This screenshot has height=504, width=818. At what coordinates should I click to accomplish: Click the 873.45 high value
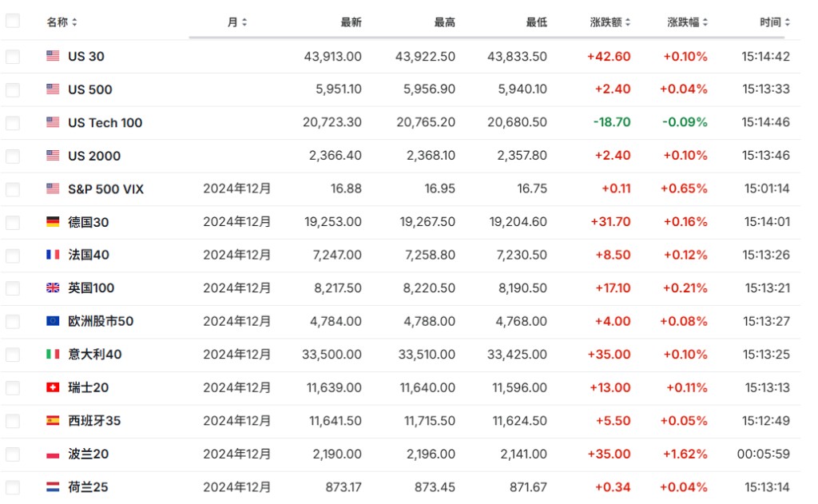(x=435, y=487)
